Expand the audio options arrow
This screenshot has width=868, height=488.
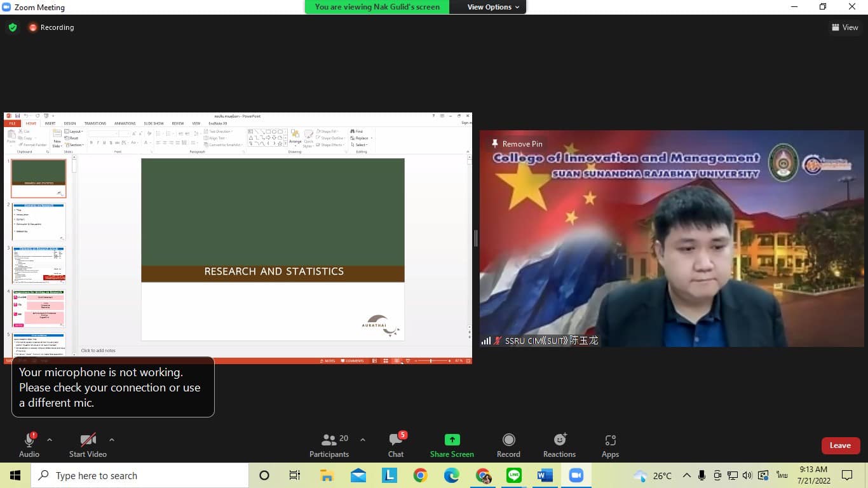click(50, 440)
